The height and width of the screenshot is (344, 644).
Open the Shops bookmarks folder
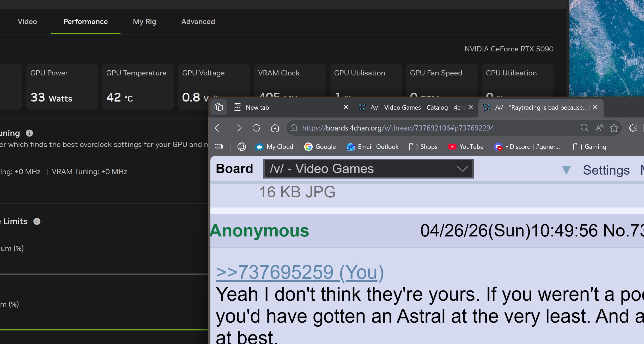click(x=423, y=147)
